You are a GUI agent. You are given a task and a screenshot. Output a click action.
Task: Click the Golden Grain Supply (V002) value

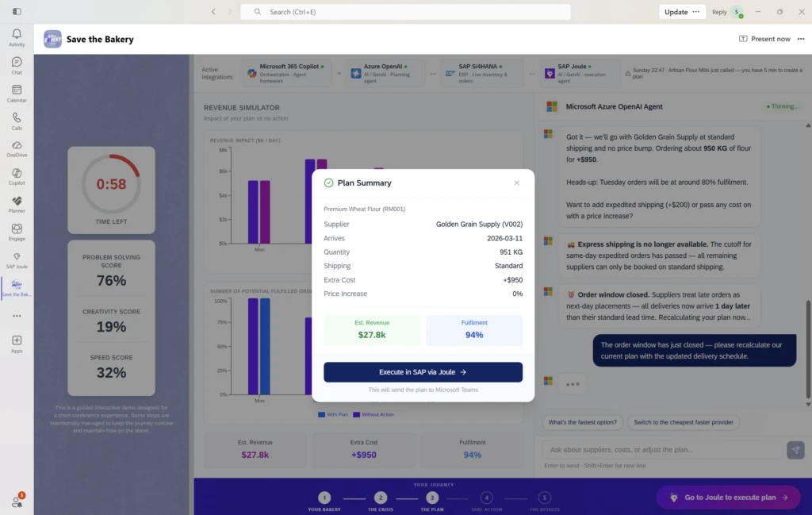point(479,225)
